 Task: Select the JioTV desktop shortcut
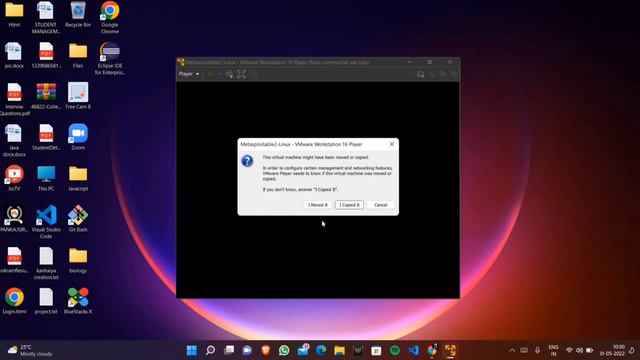[x=14, y=178]
